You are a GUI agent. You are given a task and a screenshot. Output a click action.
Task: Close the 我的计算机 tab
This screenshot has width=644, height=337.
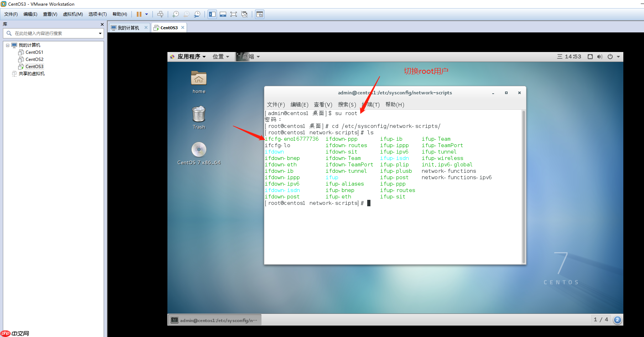tap(146, 27)
